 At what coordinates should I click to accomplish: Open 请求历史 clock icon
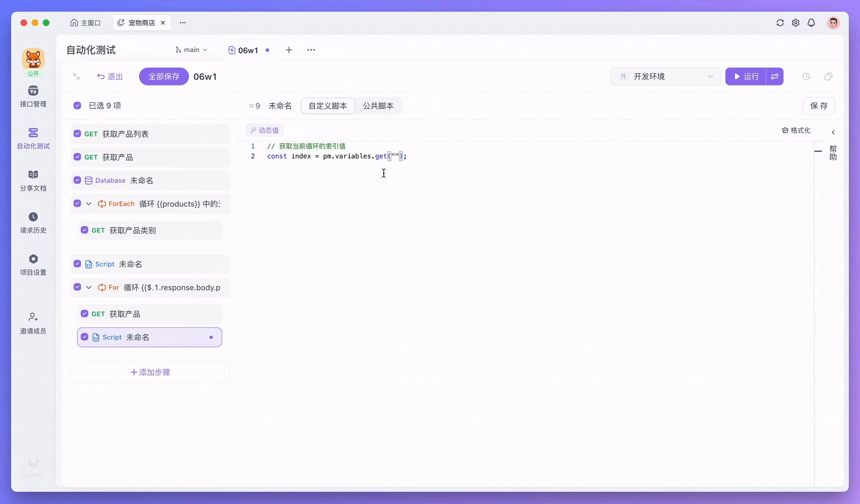pyautogui.click(x=33, y=217)
